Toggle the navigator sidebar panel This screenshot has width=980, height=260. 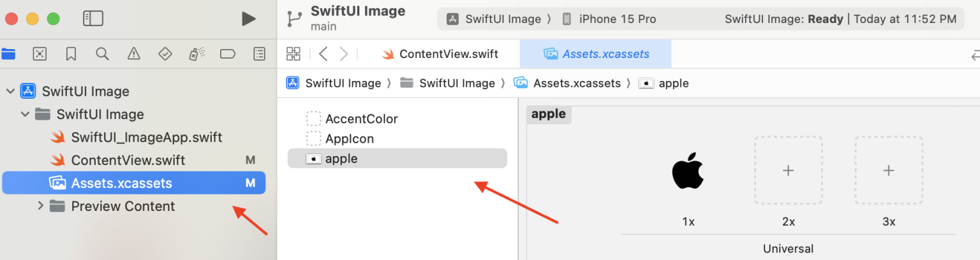[x=93, y=19]
